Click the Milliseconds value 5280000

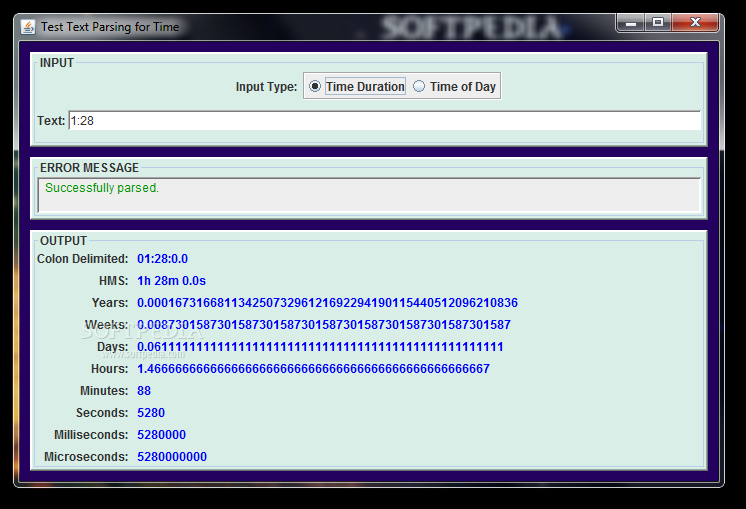point(161,435)
